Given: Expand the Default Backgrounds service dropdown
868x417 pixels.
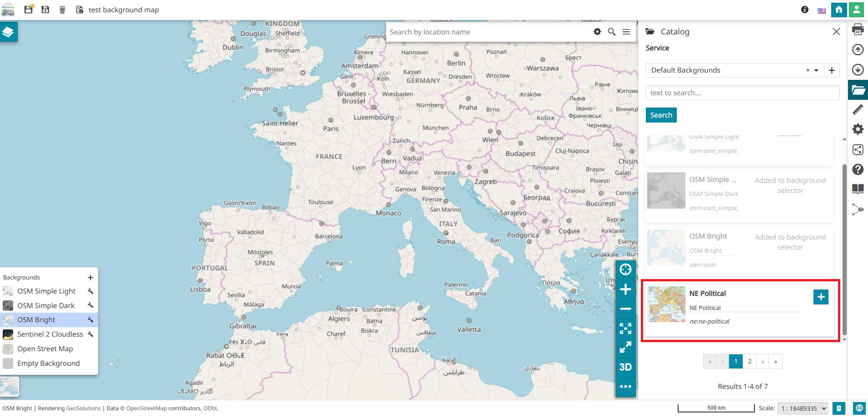Looking at the screenshot, I should 816,70.
